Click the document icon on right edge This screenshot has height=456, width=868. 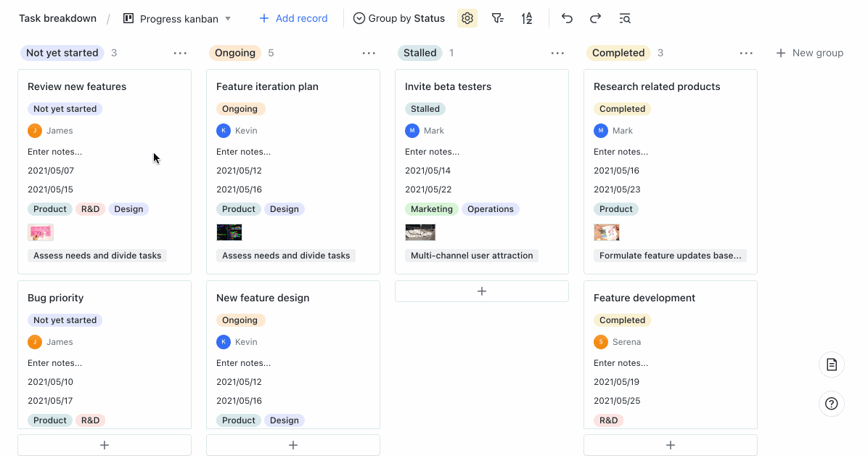coord(831,365)
